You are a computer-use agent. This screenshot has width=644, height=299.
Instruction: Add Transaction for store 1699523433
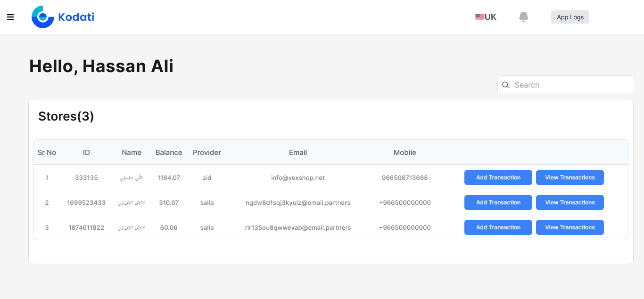tap(498, 202)
